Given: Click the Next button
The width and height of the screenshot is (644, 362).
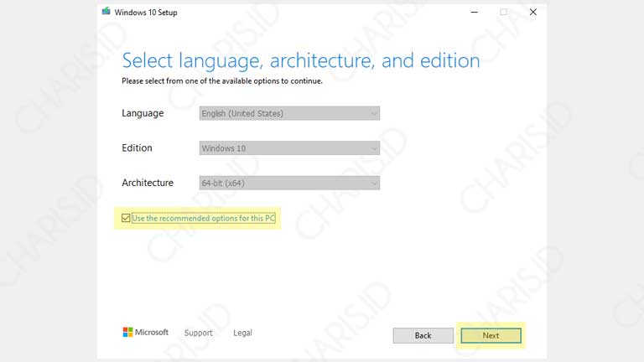Looking at the screenshot, I should coord(491,336).
